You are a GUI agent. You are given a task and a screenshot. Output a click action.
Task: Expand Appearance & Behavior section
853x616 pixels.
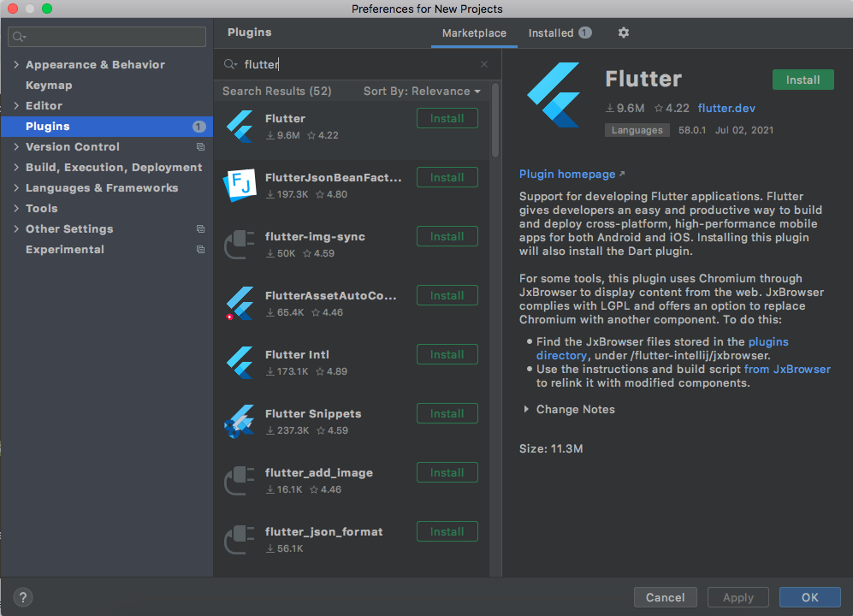point(16,65)
